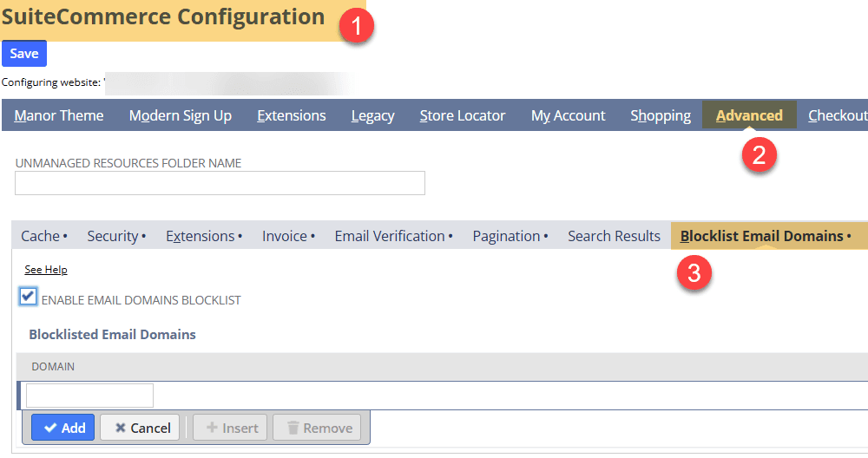Click the SuiteCommerce Configuration page title
The width and height of the screenshot is (868, 458).
[163, 16]
